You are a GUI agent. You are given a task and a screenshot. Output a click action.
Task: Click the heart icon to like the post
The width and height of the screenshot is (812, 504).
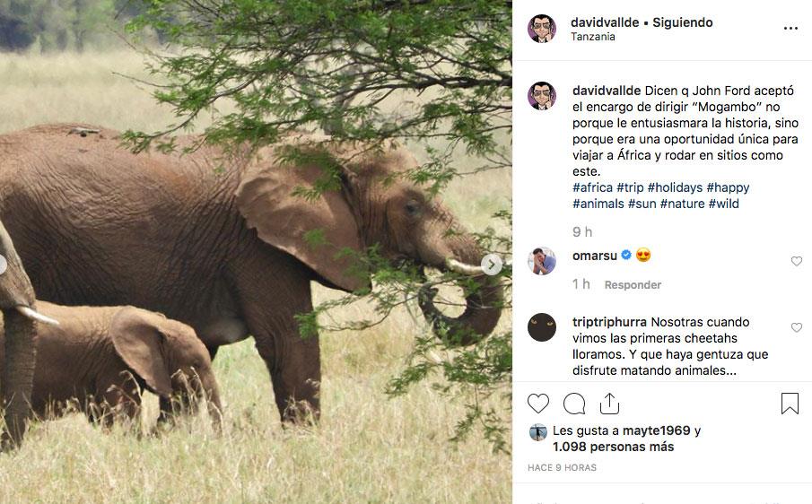[x=538, y=404]
